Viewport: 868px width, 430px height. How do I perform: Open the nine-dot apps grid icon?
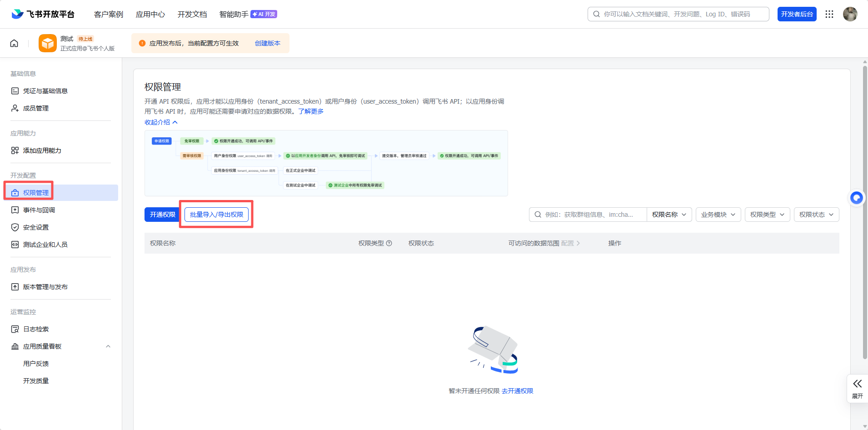click(x=829, y=14)
